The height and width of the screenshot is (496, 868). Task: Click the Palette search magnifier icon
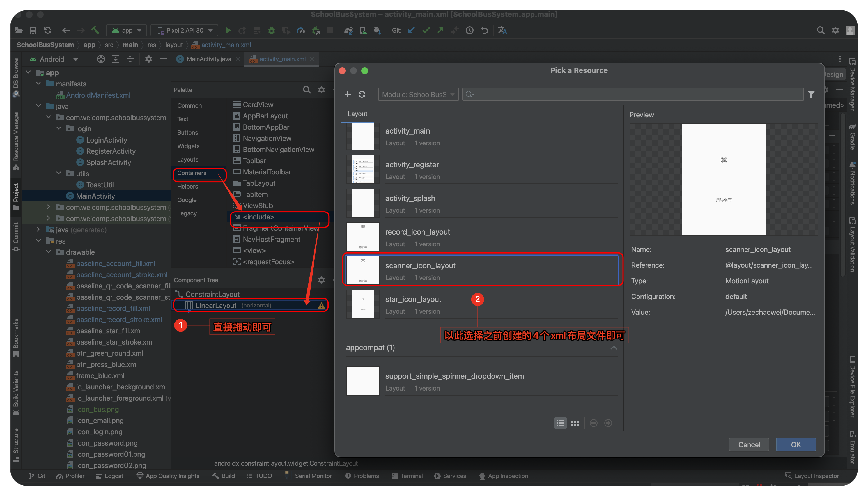click(x=307, y=89)
